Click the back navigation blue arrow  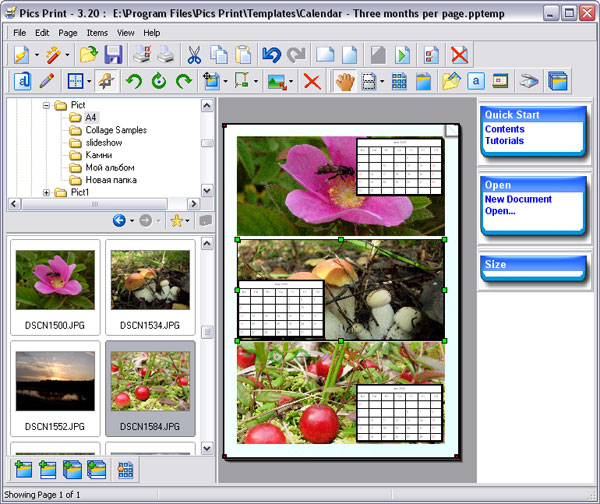119,220
